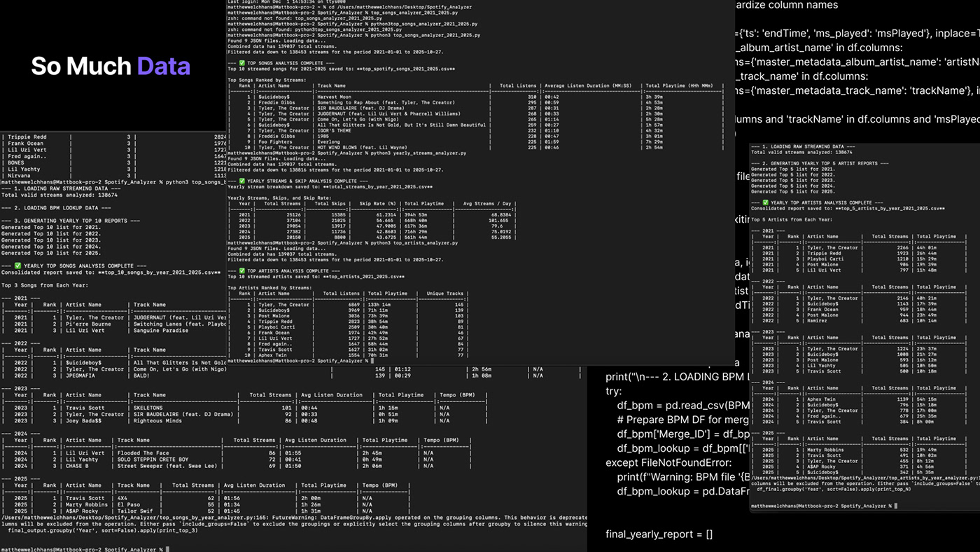Select the '2266' total streams value
The height and width of the screenshot is (552, 980).
902,247
